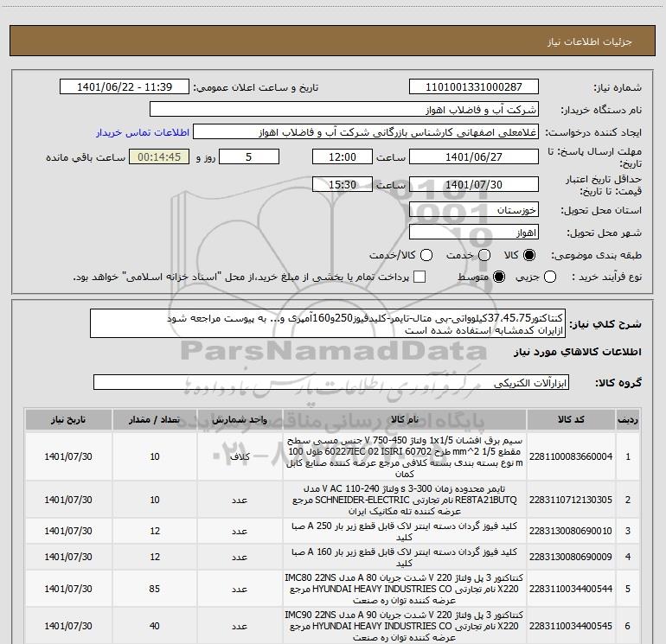Click the announcement date field 1401/06/22 - 11:39
This screenshot has height=644, width=666.
125,87
